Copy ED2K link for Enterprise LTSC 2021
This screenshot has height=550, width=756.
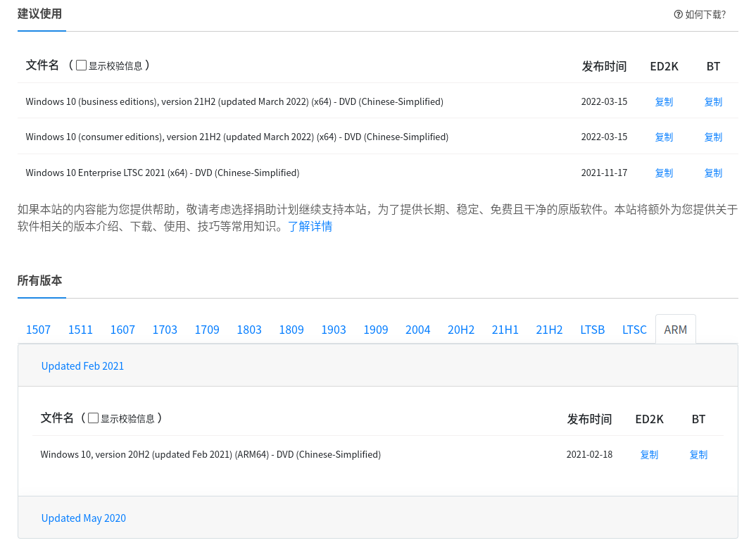(664, 173)
